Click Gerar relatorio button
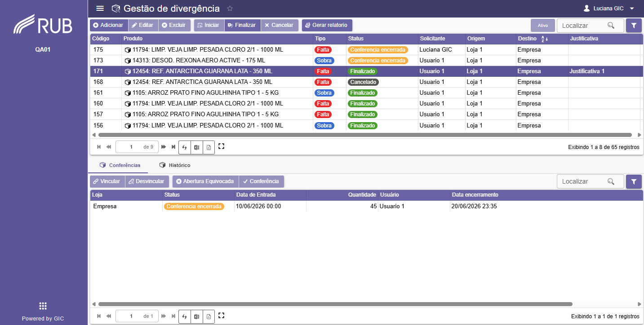644x325 pixels. click(x=327, y=25)
